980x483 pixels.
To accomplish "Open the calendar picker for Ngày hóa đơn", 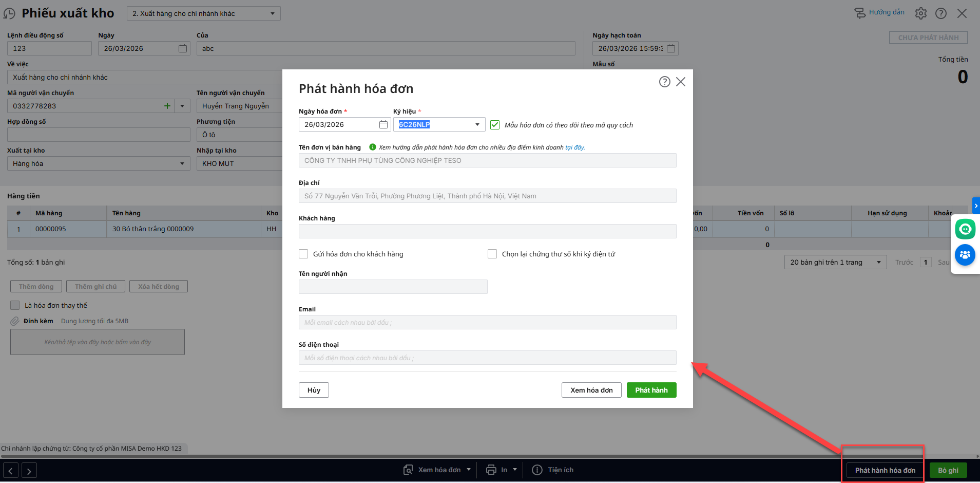I will coord(383,125).
